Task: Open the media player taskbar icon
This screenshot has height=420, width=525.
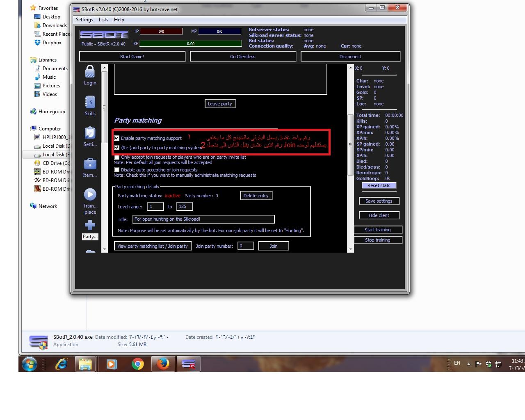Action: coord(112,364)
